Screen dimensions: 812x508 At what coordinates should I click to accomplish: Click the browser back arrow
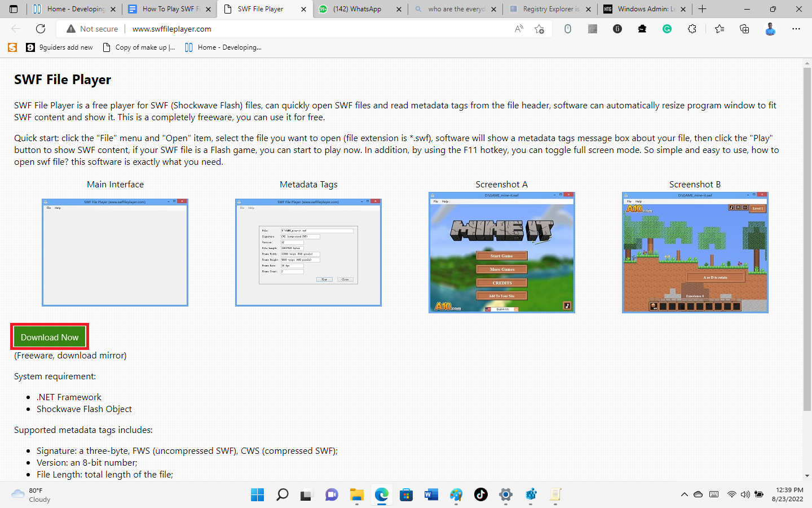tap(16, 29)
